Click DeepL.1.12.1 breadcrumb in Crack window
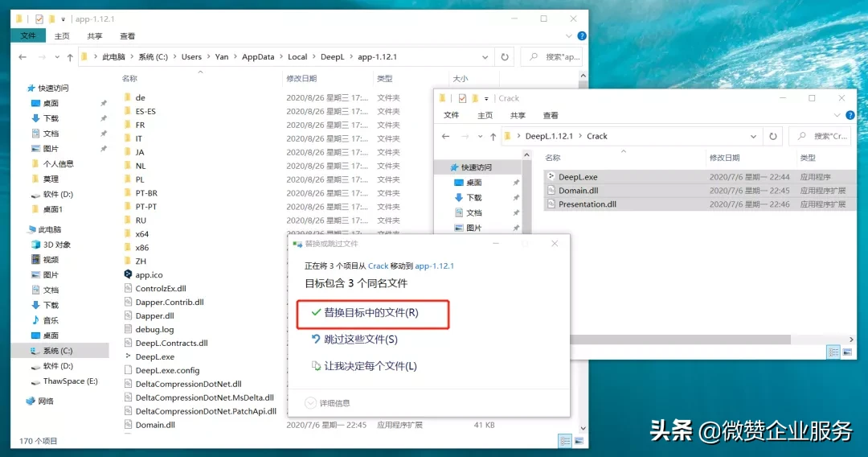This screenshot has height=457, width=868. click(x=549, y=136)
